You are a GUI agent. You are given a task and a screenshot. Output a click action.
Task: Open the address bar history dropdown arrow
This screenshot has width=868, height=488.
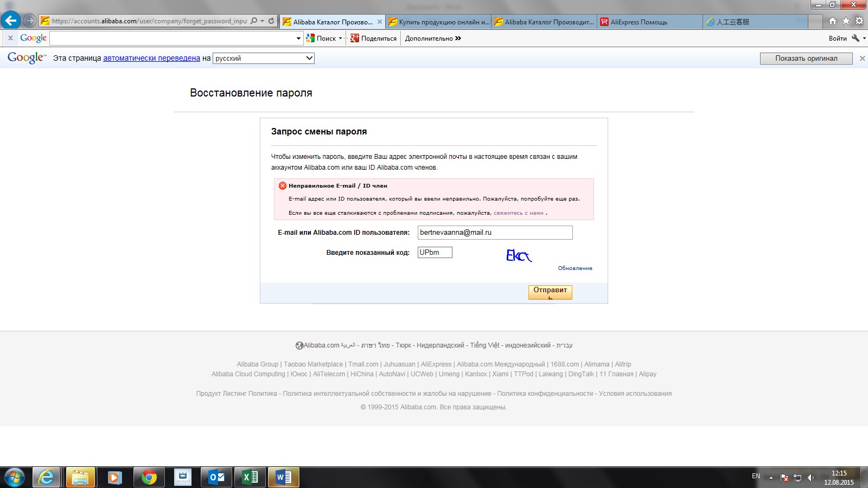263,21
